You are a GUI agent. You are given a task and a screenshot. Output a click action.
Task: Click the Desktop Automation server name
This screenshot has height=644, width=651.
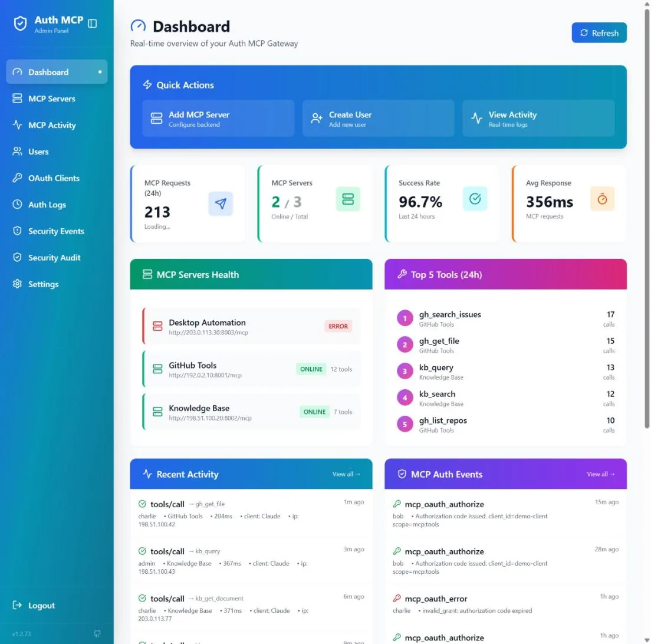pyautogui.click(x=207, y=322)
